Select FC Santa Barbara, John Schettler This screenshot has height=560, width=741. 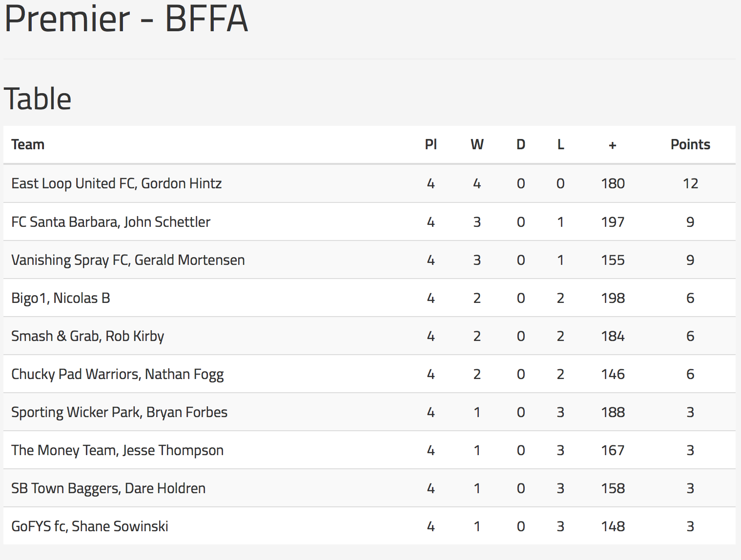tap(111, 222)
